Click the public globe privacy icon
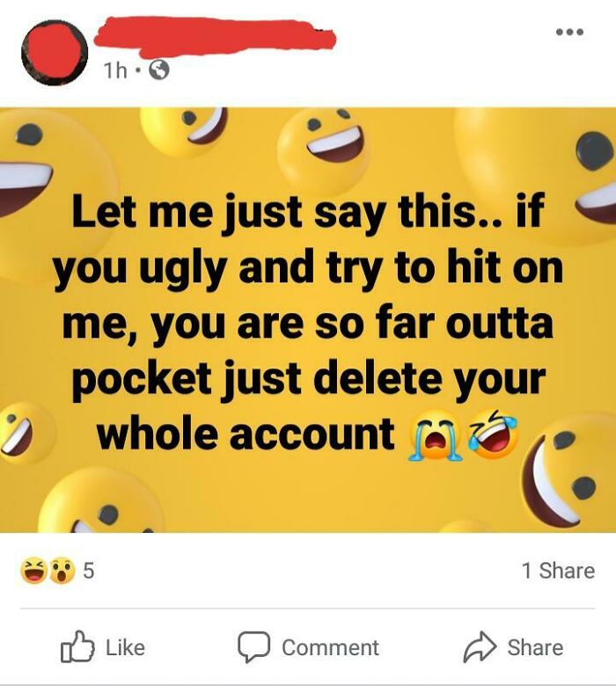This screenshot has width=616, height=686. coord(160,70)
